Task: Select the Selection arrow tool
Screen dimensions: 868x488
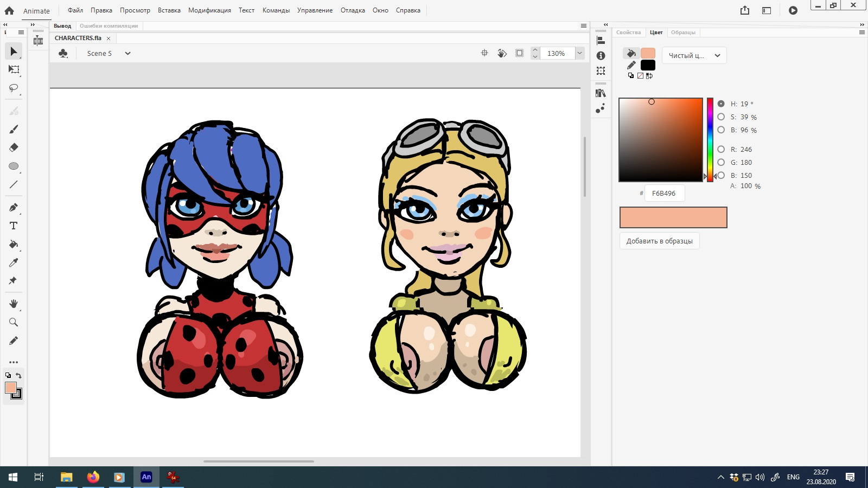Action: [x=14, y=52]
